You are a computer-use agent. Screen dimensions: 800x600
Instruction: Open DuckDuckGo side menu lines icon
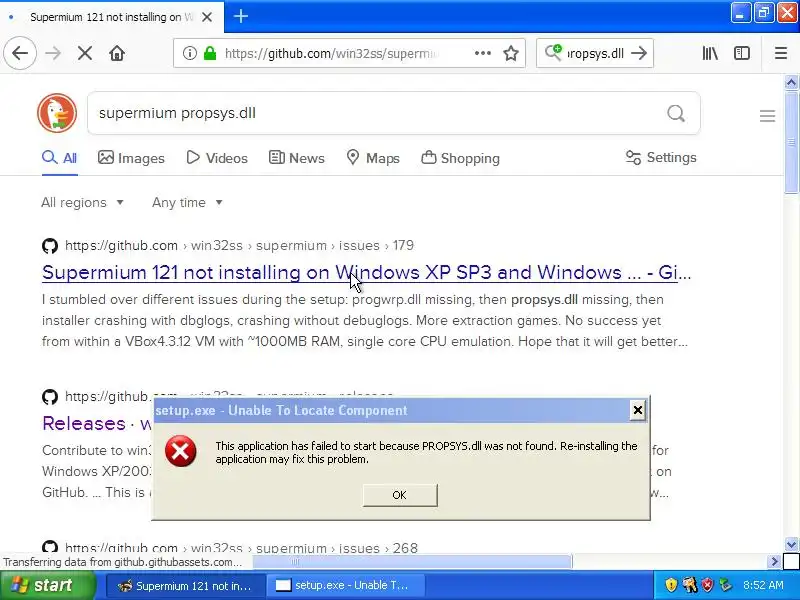pyautogui.click(x=767, y=116)
